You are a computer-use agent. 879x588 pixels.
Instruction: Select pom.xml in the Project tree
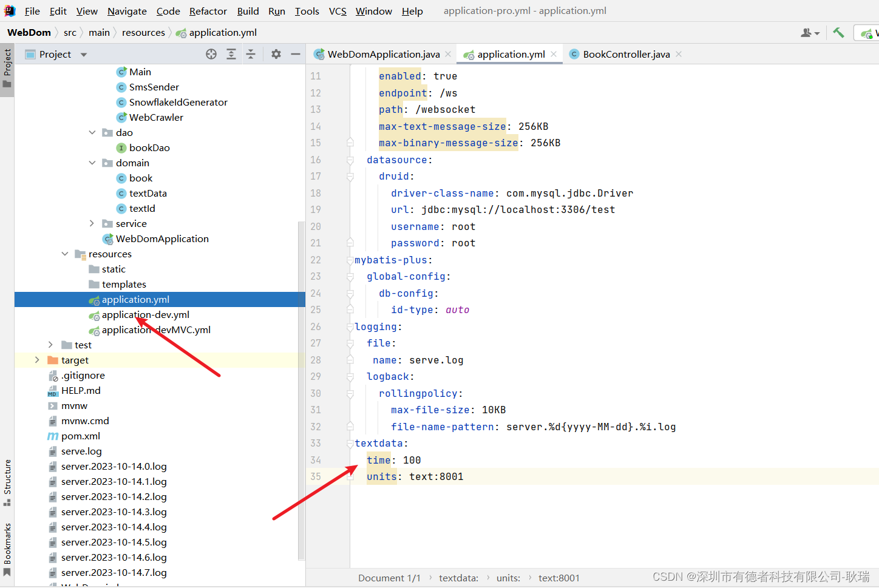tap(80, 436)
